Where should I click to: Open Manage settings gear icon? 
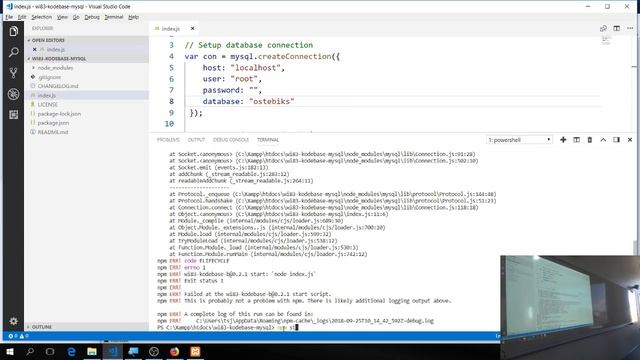pyautogui.click(x=13, y=321)
